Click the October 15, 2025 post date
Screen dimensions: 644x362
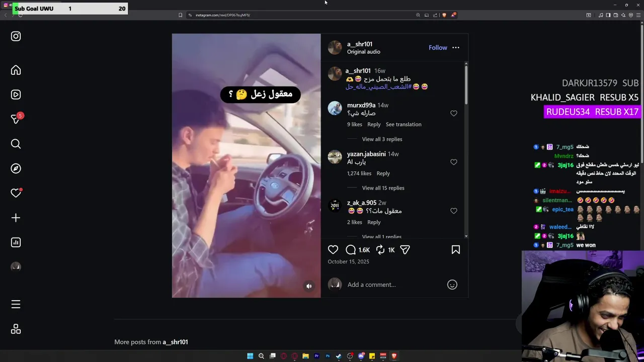click(x=349, y=261)
